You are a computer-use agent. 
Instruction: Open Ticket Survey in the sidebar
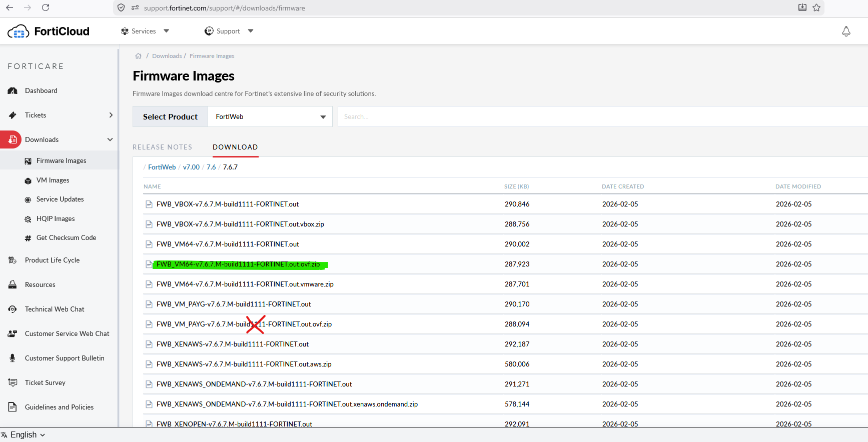(x=45, y=382)
